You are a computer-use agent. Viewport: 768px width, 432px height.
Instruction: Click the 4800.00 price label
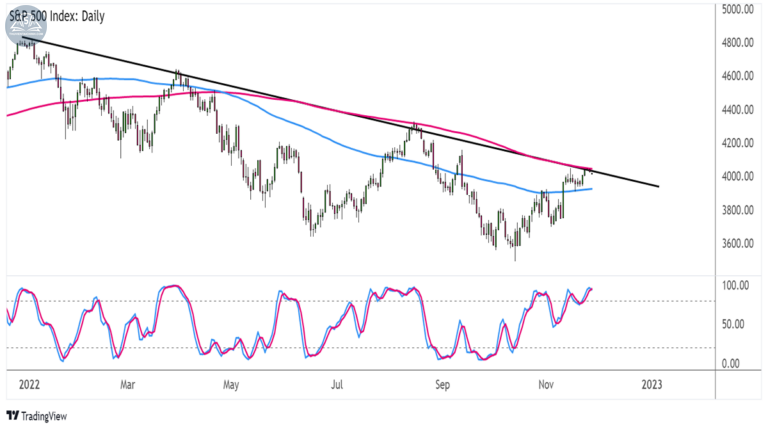point(738,43)
